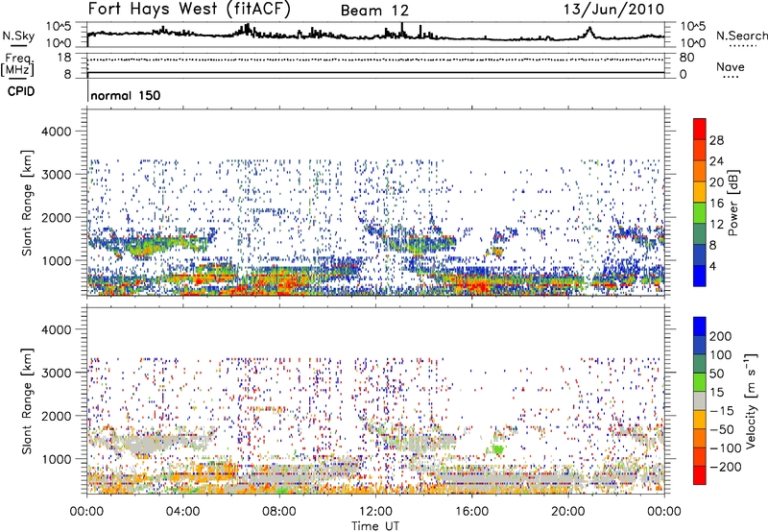The height and width of the screenshot is (532, 768).
Task: Click the blue bottom of power color bar
Action: pyautogui.click(x=700, y=276)
